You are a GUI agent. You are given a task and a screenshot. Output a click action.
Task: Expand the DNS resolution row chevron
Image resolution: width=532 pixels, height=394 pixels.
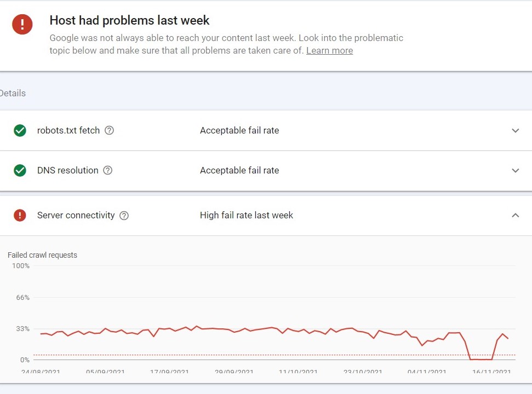tap(516, 170)
